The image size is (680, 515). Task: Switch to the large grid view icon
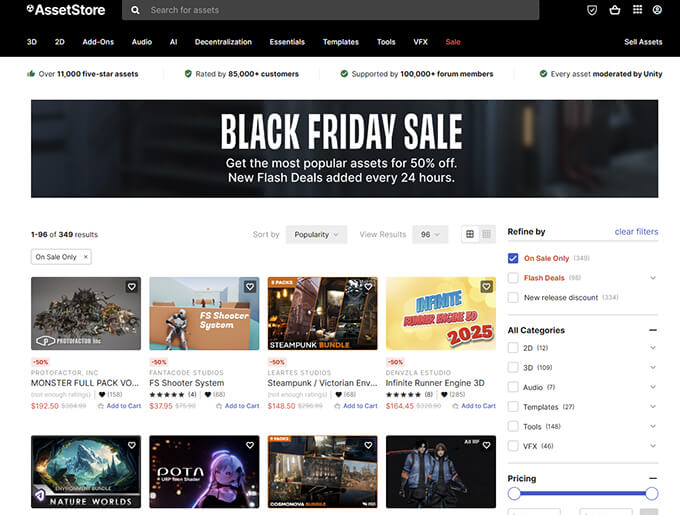[469, 234]
